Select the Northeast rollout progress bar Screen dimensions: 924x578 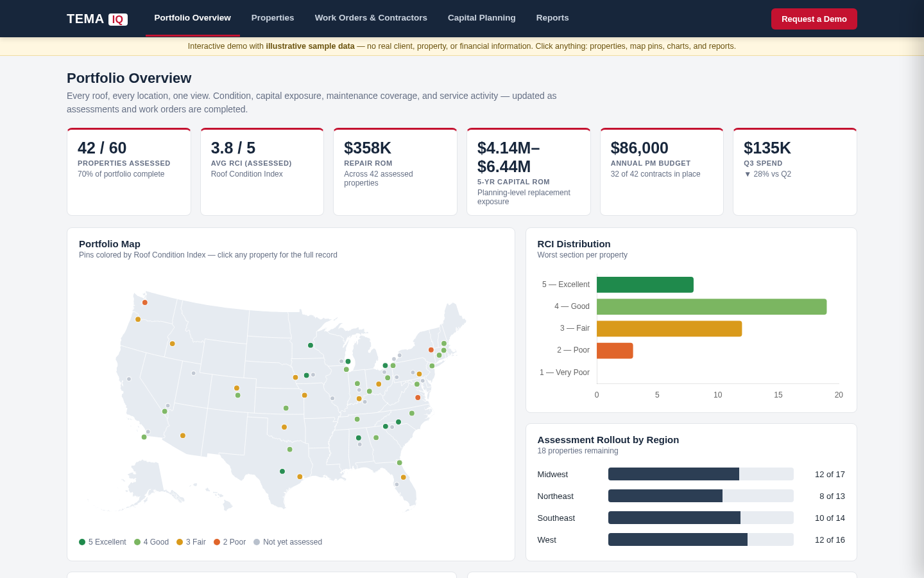pyautogui.click(x=701, y=496)
